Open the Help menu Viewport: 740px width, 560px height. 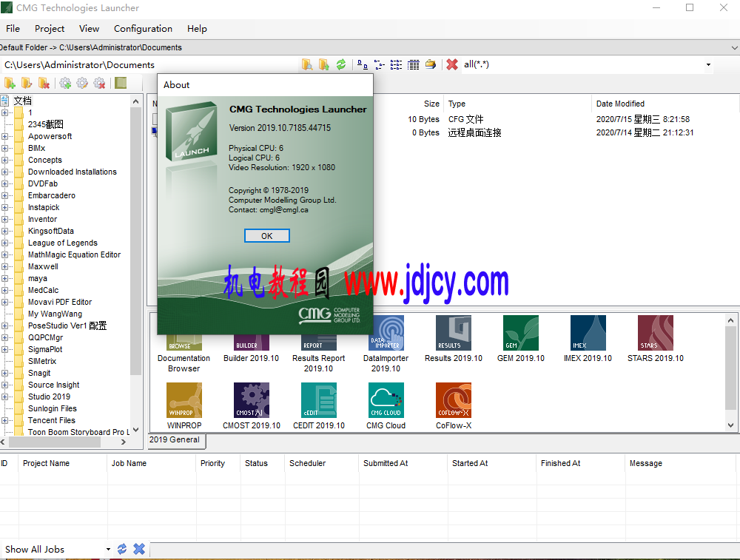(x=197, y=29)
